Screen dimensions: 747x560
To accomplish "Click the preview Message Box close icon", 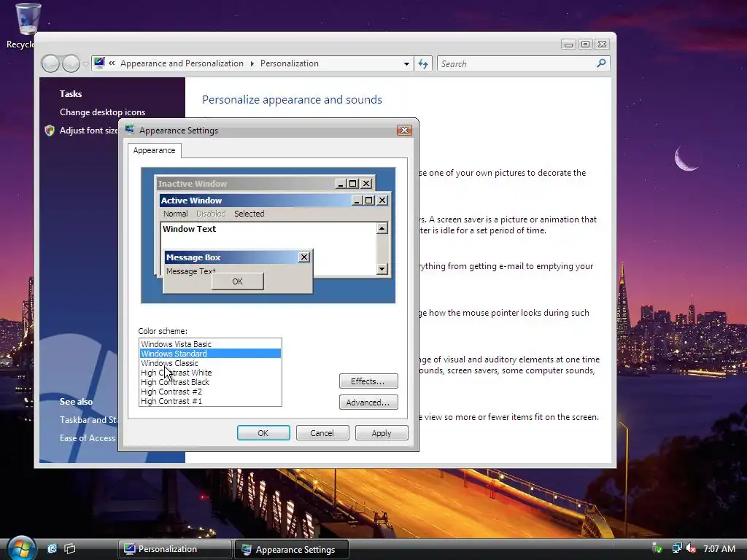I will (x=304, y=257).
